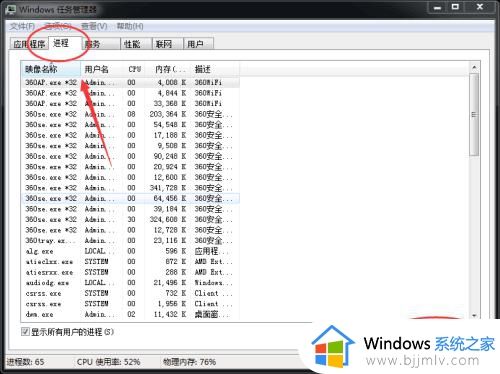Viewport: 500px width, 374px height.
Task: Minimize the Task Manager window
Action: pyautogui.click(x=437, y=7)
